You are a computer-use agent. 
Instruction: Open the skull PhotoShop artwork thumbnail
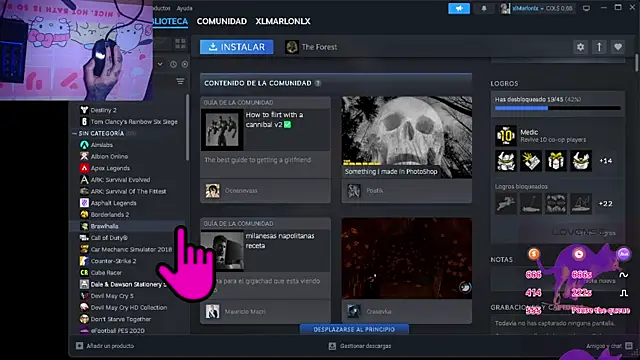coord(407,137)
